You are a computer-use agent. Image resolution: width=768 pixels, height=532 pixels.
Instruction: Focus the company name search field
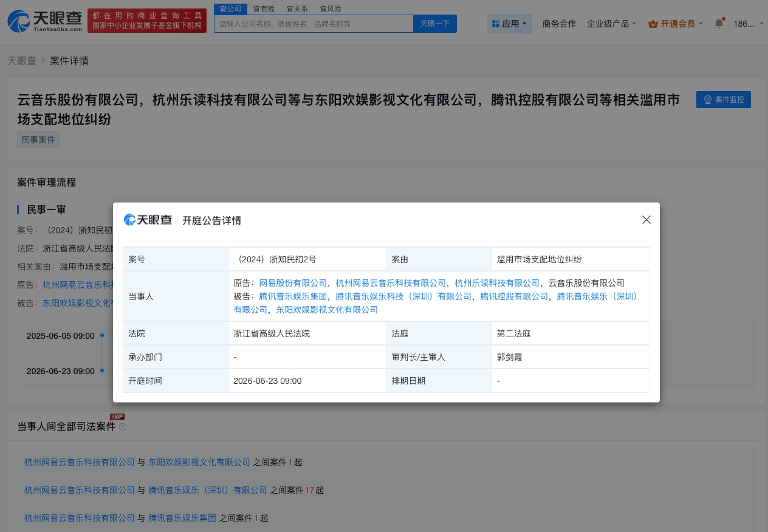[x=314, y=24]
